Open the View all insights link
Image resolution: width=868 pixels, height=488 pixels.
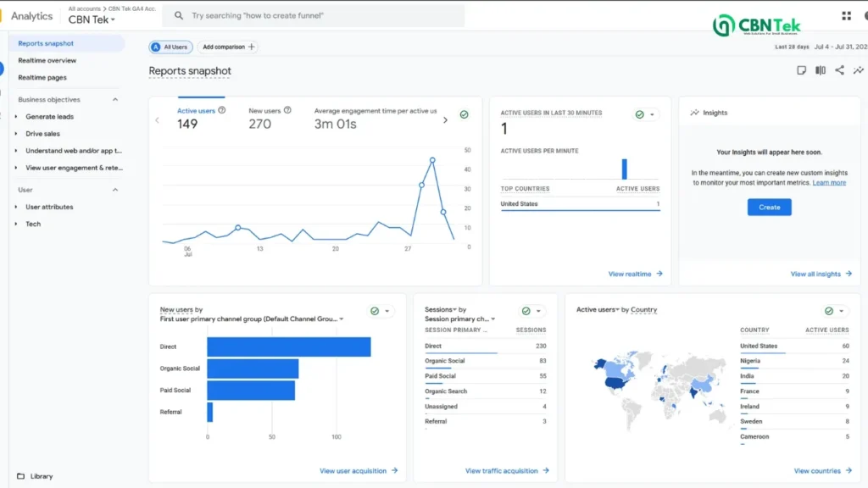[x=821, y=274]
